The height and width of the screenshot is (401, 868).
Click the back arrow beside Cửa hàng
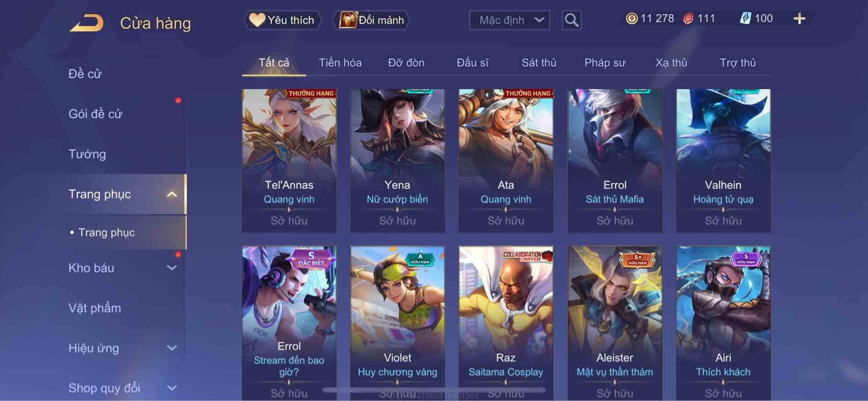click(86, 23)
